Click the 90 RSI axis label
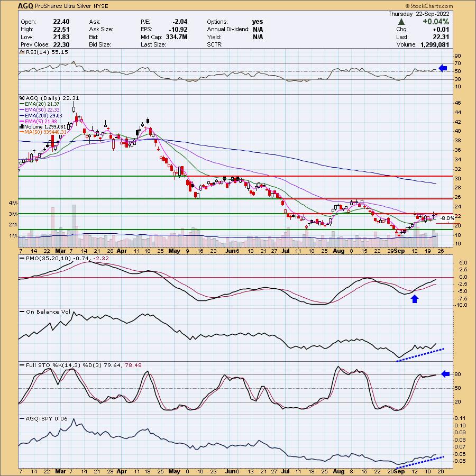The width and height of the screenshot is (476, 476). click(x=457, y=56)
